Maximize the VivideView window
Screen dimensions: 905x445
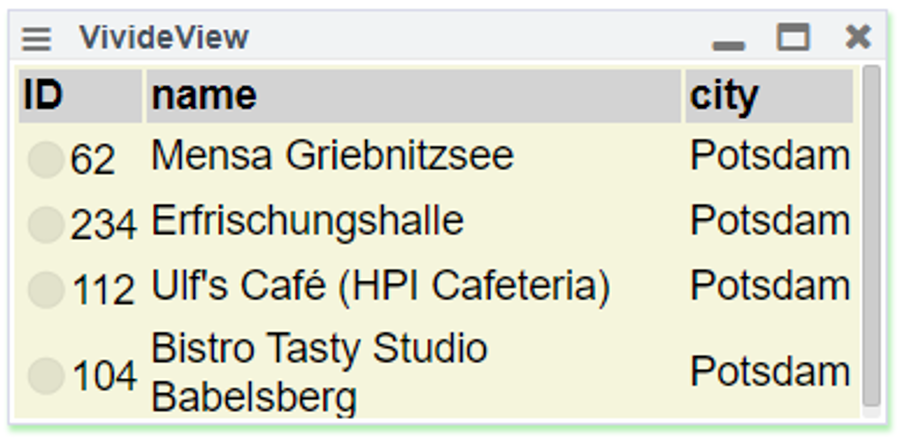(x=793, y=38)
